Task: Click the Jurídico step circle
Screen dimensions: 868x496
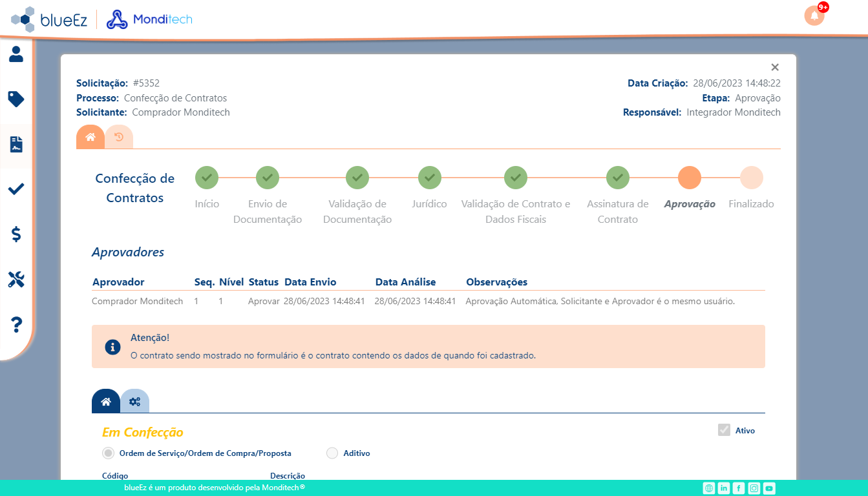Action: pos(430,178)
